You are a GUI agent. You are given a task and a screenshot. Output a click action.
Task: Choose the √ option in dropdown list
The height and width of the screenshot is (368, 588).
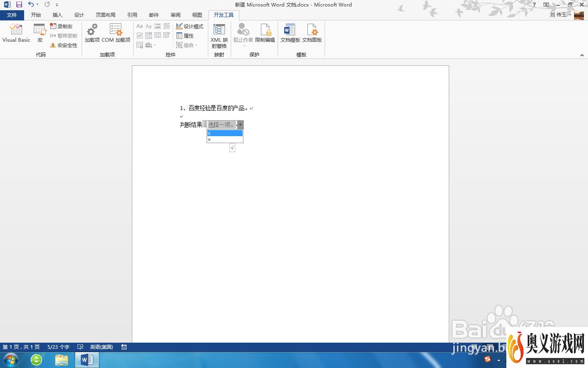pos(225,133)
